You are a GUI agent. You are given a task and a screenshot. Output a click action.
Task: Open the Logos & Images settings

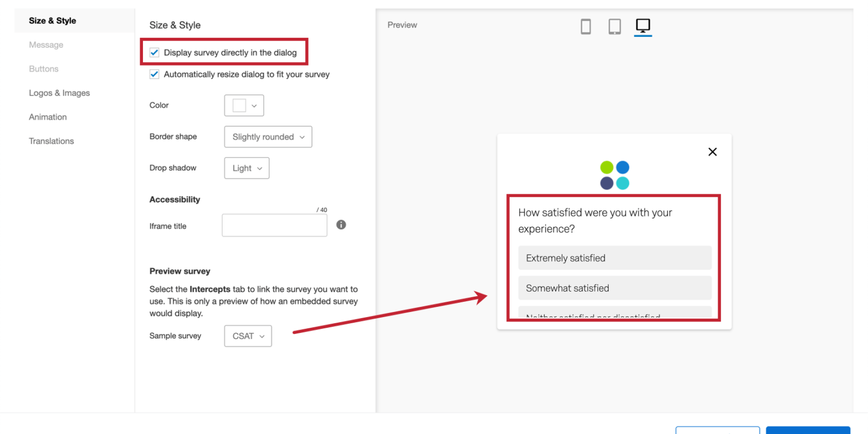pyautogui.click(x=59, y=93)
